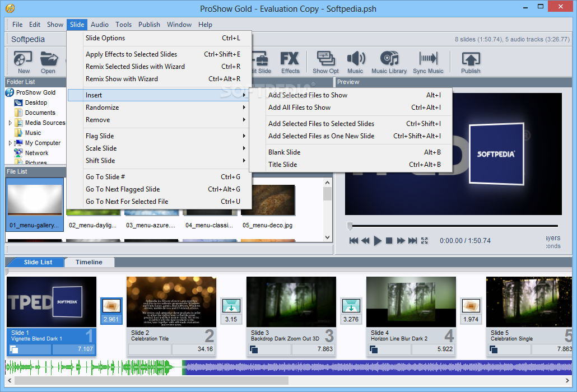Viewport: 577px width, 392px height.
Task: Click transition icon after Slide 3
Action: [x=351, y=306]
